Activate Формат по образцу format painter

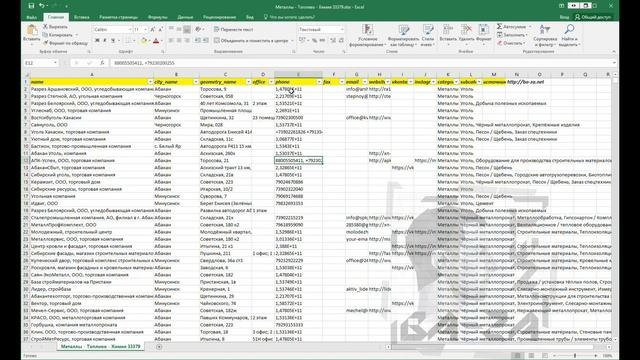pos(65,43)
